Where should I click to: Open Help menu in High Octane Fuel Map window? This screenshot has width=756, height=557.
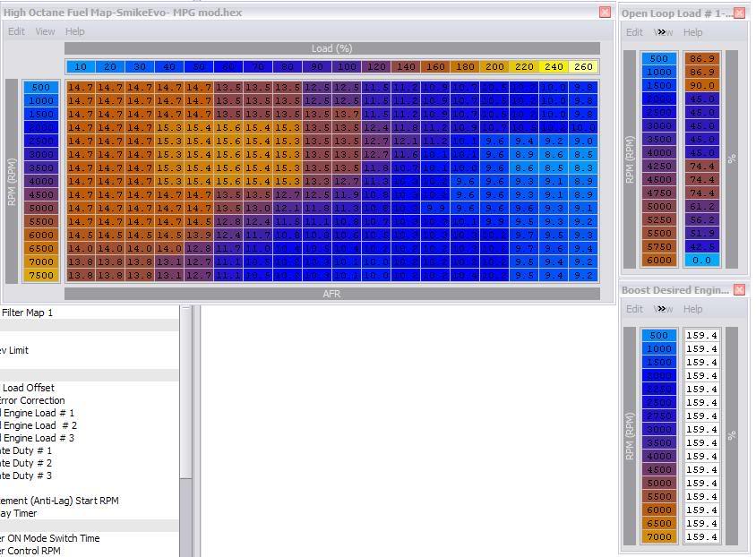74,31
